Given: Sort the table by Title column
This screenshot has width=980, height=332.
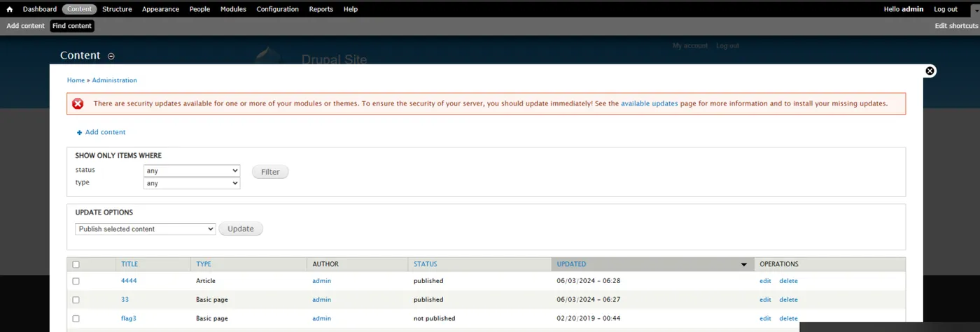Looking at the screenshot, I should point(129,264).
